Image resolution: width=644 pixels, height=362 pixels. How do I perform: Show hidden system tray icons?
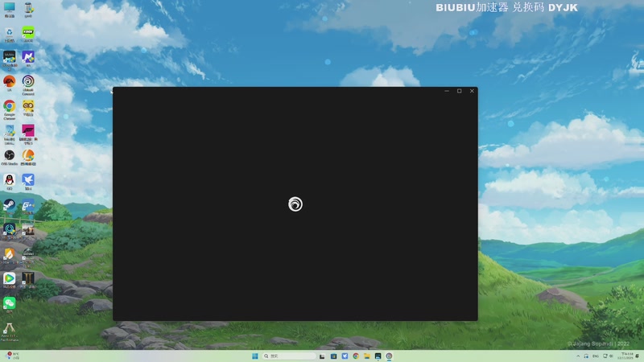pyautogui.click(x=578, y=356)
